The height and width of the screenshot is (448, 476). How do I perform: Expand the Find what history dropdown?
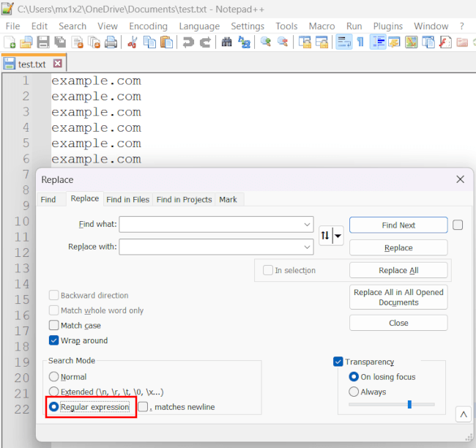307,225
